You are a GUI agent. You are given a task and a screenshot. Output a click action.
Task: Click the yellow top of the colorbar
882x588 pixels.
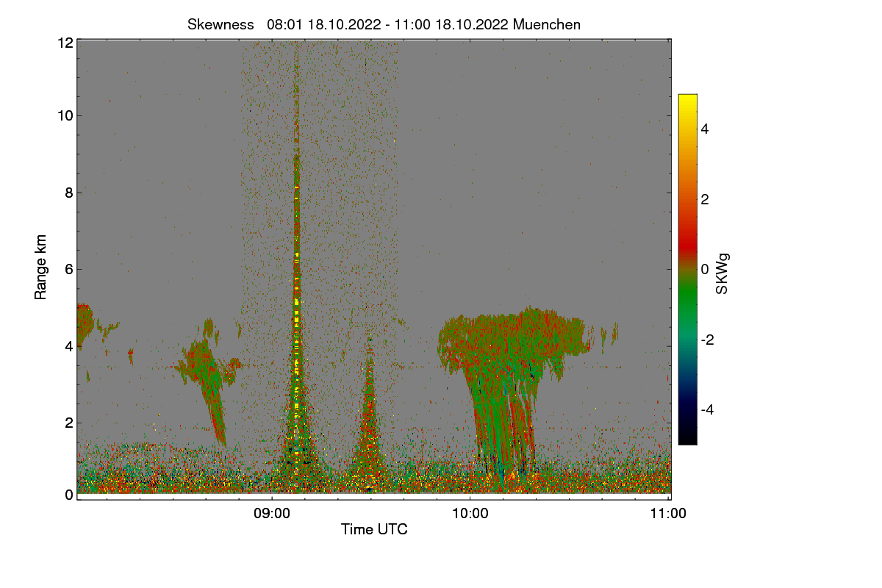687,99
